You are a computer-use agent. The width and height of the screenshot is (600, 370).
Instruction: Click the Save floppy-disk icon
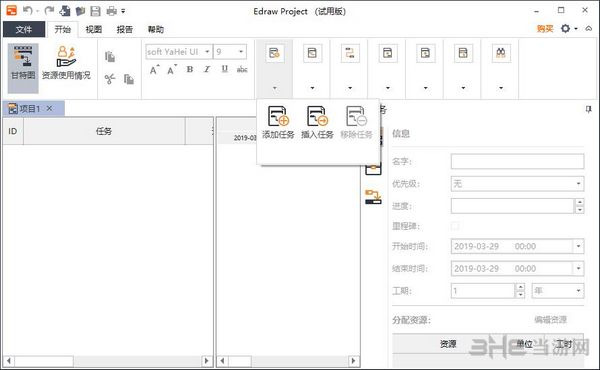tap(95, 11)
